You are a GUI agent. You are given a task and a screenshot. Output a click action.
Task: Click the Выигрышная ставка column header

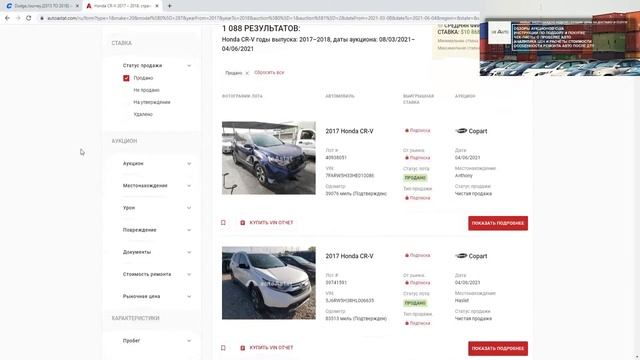tap(418, 99)
